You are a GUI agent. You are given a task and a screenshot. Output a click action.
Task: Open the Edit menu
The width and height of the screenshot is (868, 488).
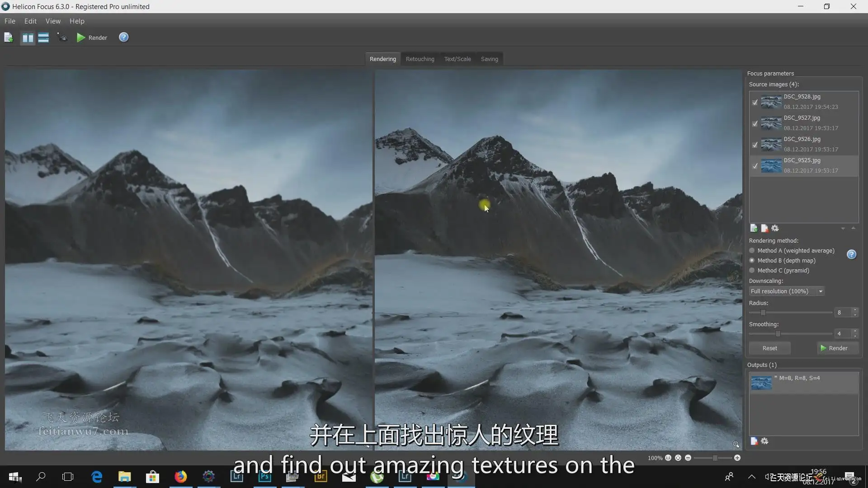click(30, 21)
